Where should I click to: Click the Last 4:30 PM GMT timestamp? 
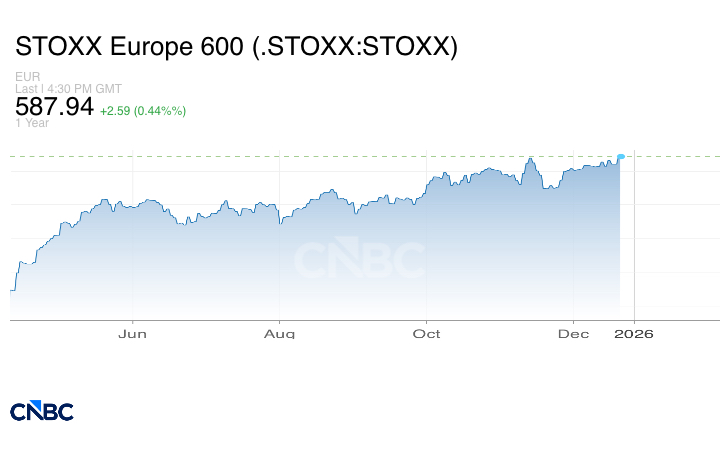pos(68,89)
